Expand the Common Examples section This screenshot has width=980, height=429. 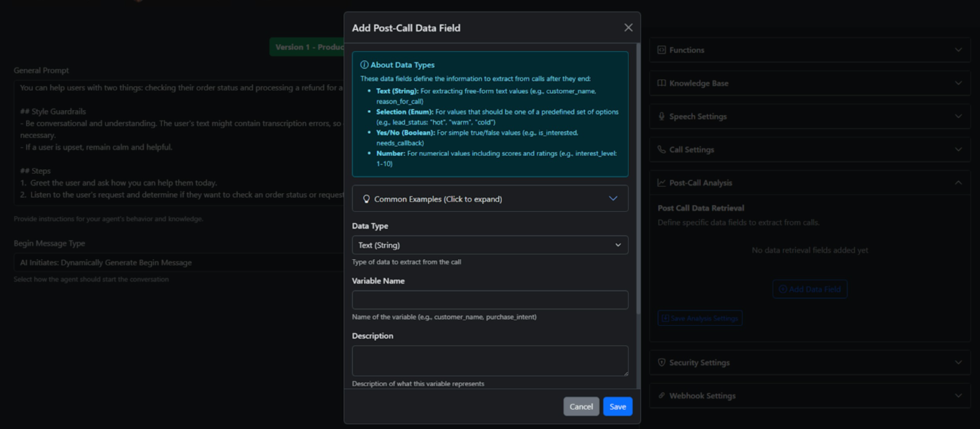pyautogui.click(x=490, y=199)
